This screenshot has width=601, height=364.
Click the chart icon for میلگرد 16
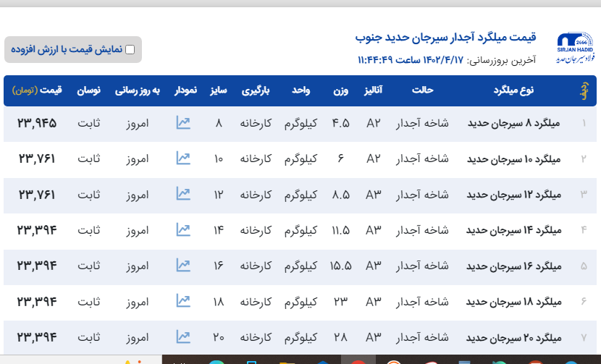[182, 266]
